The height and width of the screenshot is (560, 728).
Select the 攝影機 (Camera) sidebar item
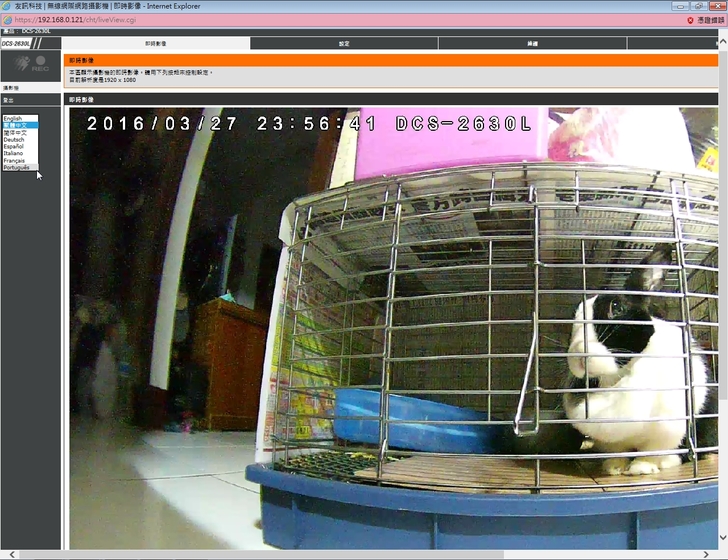[x=31, y=88]
